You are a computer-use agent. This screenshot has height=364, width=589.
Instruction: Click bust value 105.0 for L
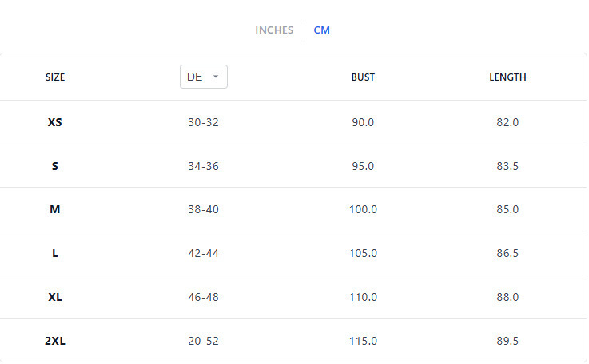point(363,253)
